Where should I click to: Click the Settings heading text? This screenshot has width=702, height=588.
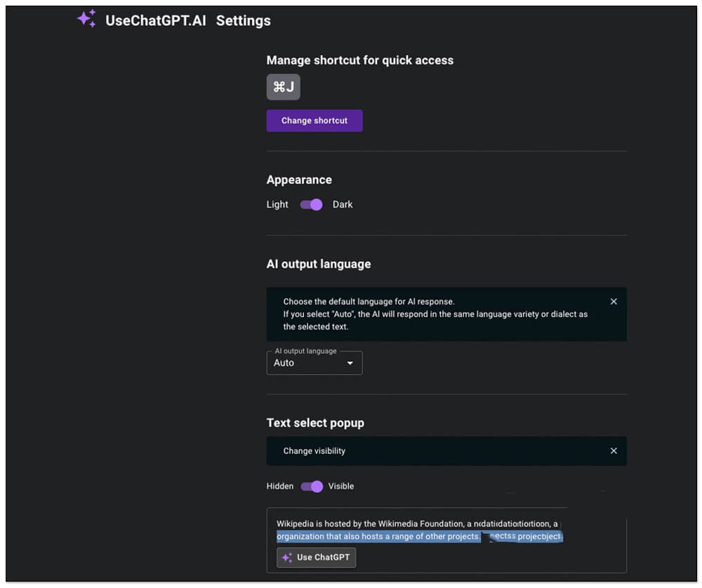pos(244,20)
